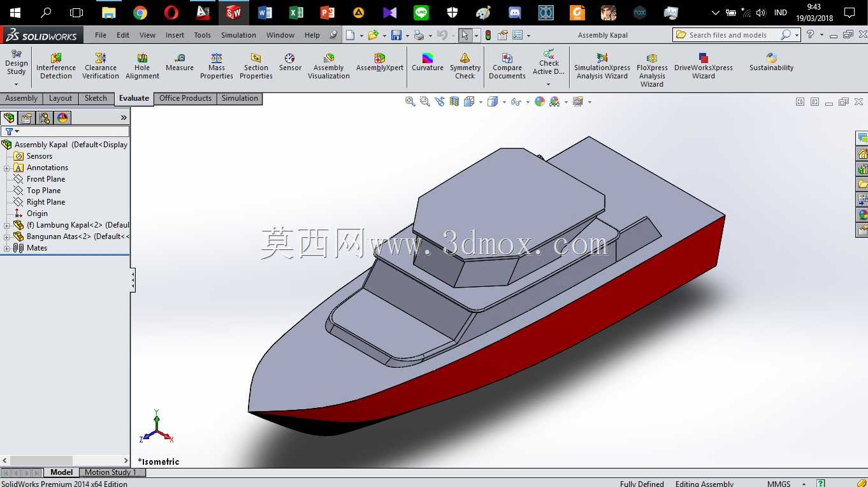868x487 pixels.
Task: Click the Zoom to Area icon
Action: [425, 101]
